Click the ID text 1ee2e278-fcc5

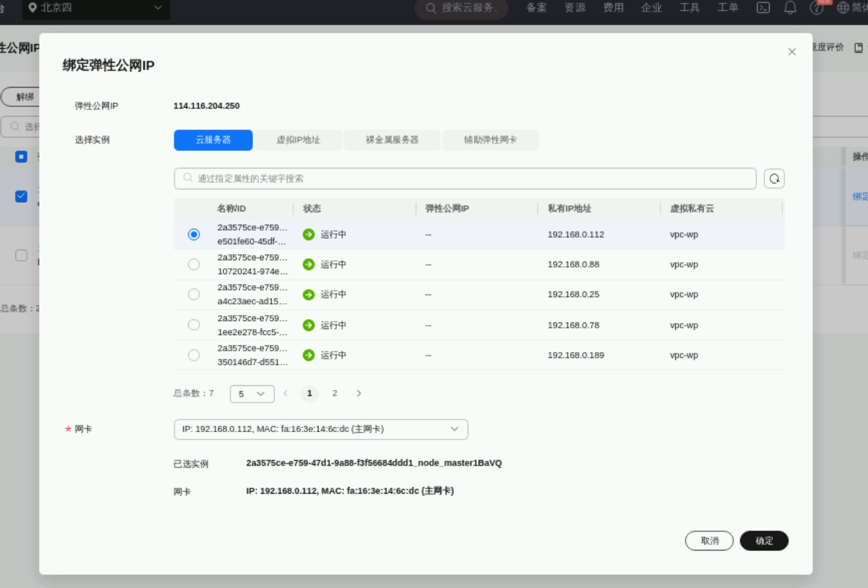click(x=252, y=332)
